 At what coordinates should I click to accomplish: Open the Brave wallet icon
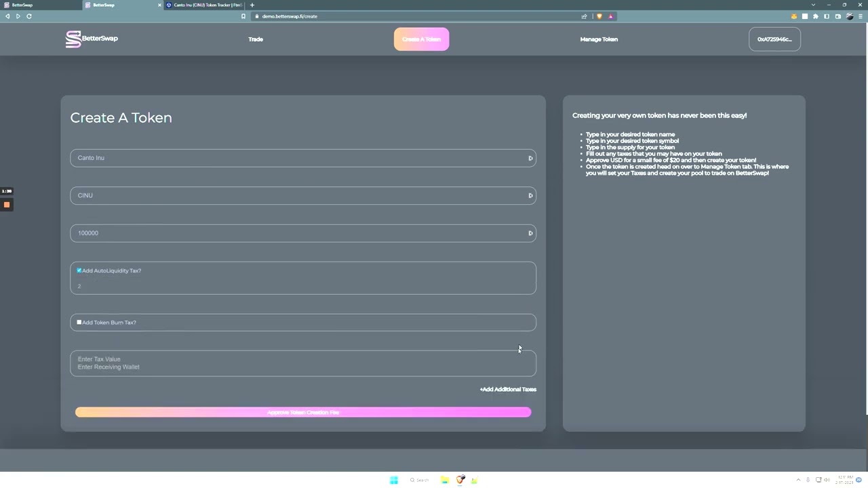838,16
